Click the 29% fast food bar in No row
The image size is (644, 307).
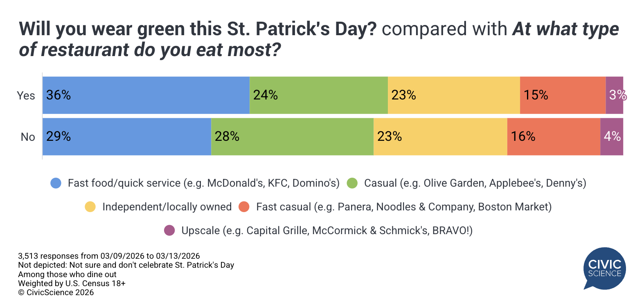(x=127, y=137)
